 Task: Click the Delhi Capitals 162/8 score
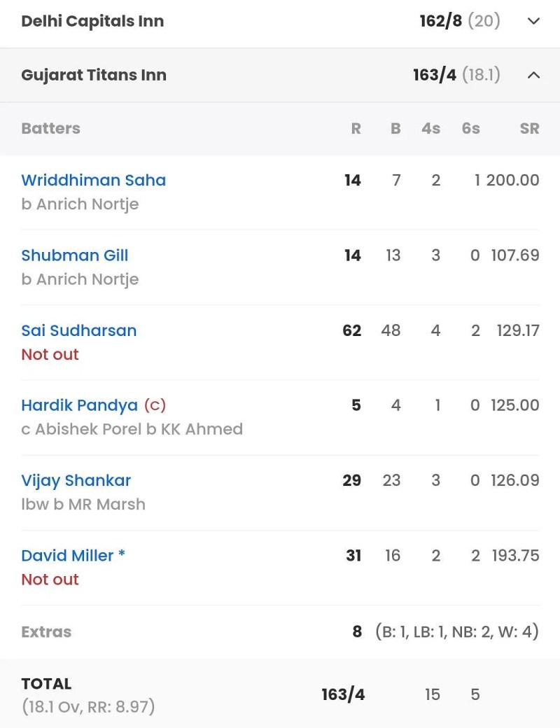(x=441, y=21)
